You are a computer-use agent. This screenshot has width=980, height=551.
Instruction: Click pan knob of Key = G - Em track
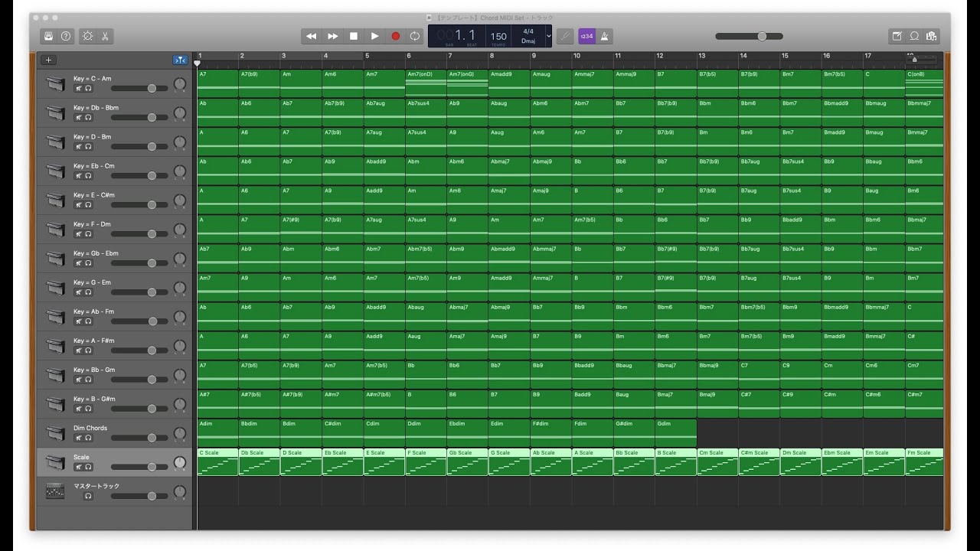[x=180, y=288]
